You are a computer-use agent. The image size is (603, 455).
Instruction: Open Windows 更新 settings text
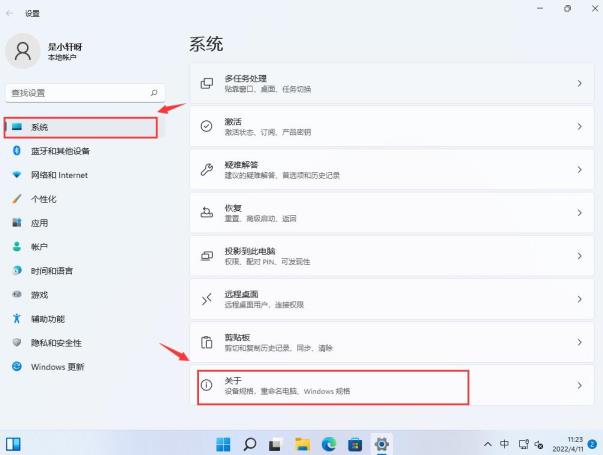(x=57, y=367)
